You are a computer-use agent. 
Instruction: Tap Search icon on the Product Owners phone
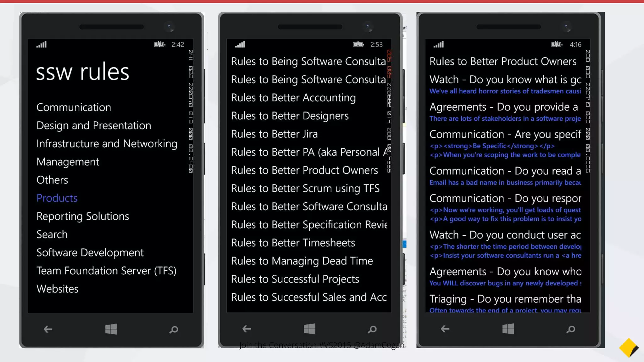pos(571,329)
